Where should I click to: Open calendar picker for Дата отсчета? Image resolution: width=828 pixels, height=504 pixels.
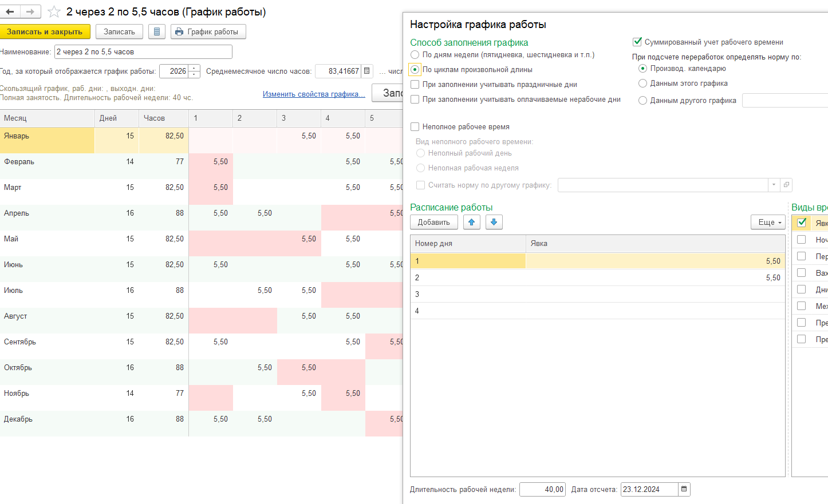pyautogui.click(x=684, y=489)
